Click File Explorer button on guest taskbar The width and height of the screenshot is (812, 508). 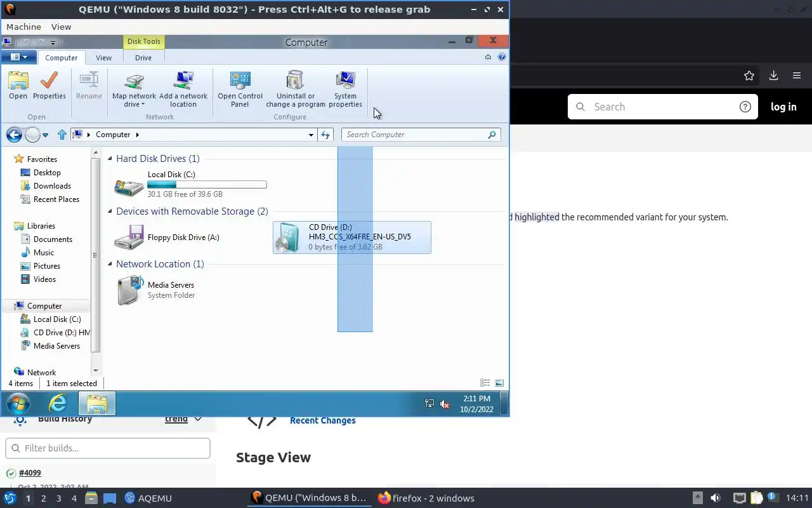[96, 403]
